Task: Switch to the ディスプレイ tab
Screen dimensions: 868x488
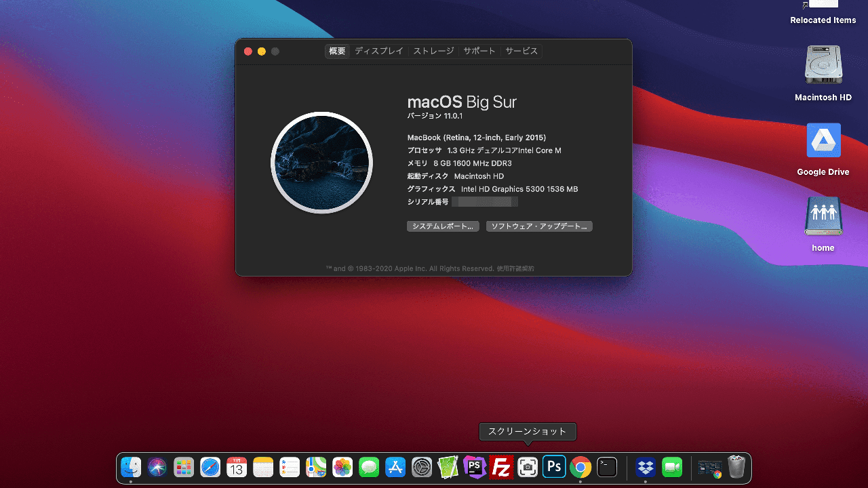Action: tap(378, 51)
